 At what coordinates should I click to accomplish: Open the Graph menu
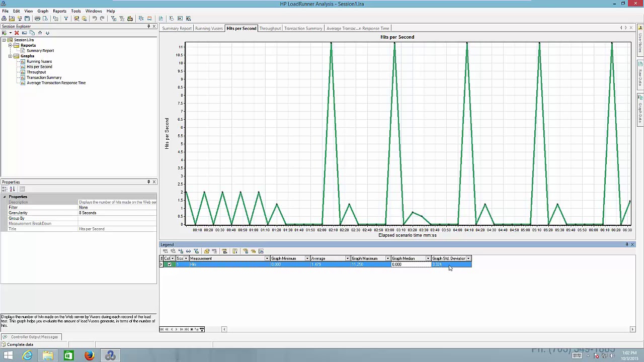click(x=43, y=11)
